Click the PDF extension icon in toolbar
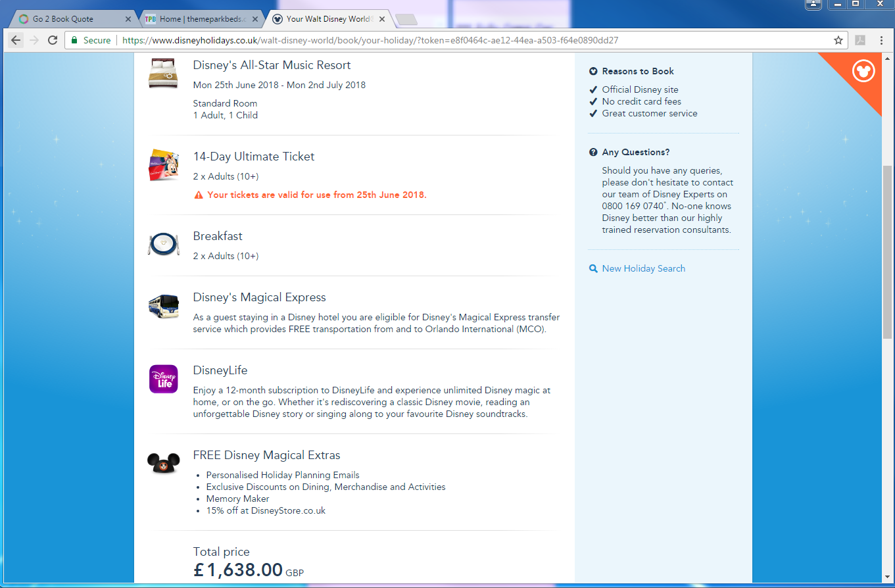The height and width of the screenshot is (588, 895). pos(859,40)
